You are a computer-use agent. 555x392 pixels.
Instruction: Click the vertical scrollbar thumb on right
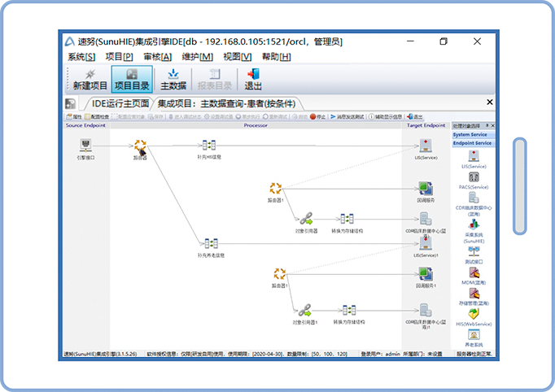520,186
